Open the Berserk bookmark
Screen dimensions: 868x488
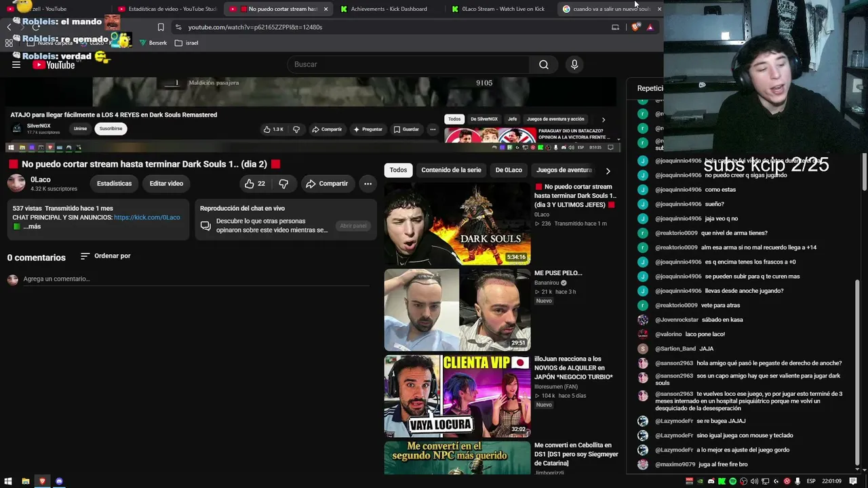point(153,43)
